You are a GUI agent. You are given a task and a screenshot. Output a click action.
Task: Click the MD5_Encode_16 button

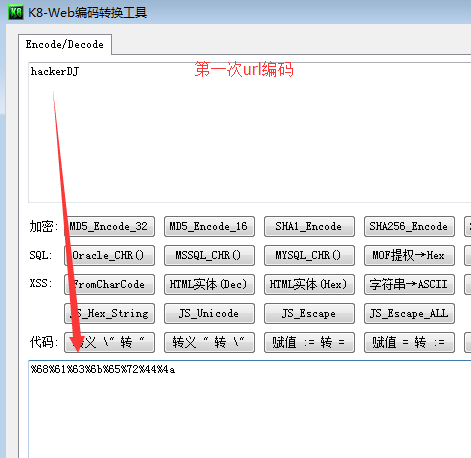click(209, 227)
